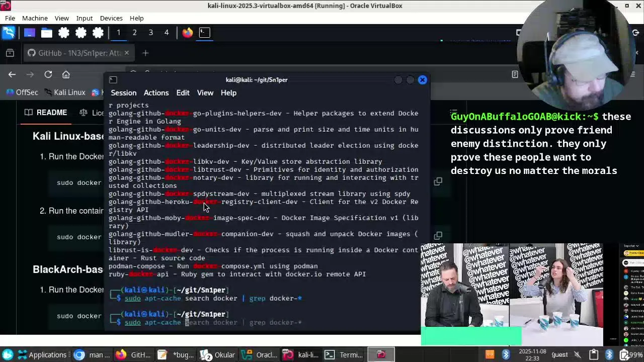Screen dimensions: 644x362
Task: Open the terminal Edit menu
Action: [183, 93]
